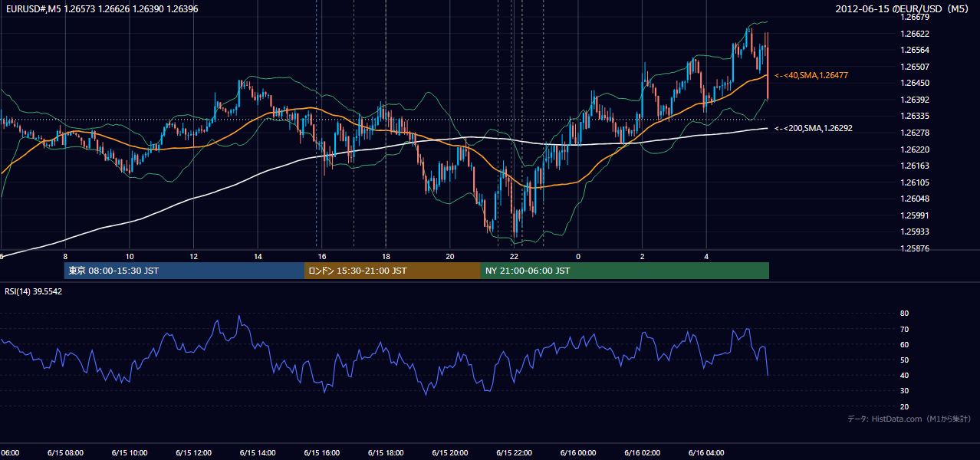Click the 6/15 18:00 time axis label

pos(386,452)
